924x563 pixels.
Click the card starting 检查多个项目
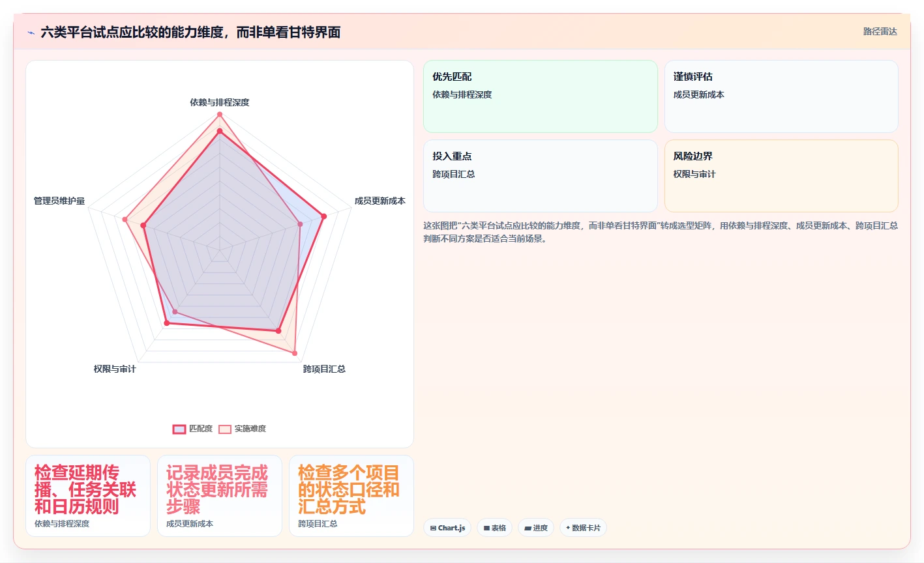tap(351, 496)
